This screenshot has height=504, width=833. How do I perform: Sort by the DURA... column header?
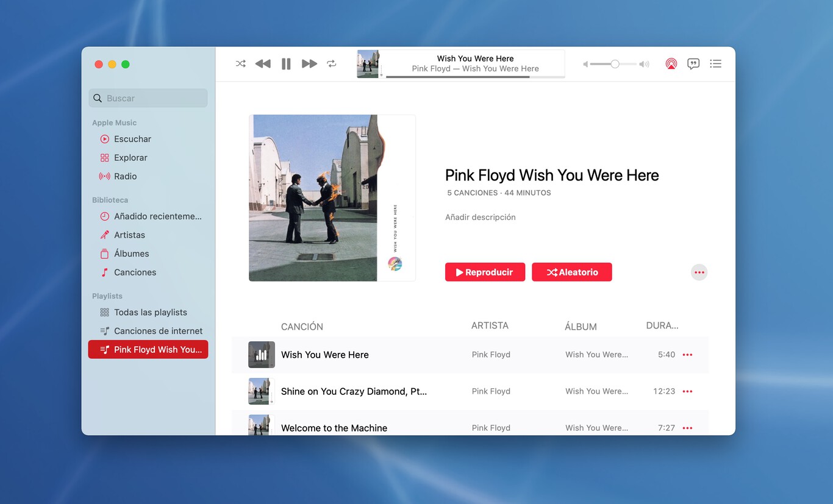coord(662,325)
